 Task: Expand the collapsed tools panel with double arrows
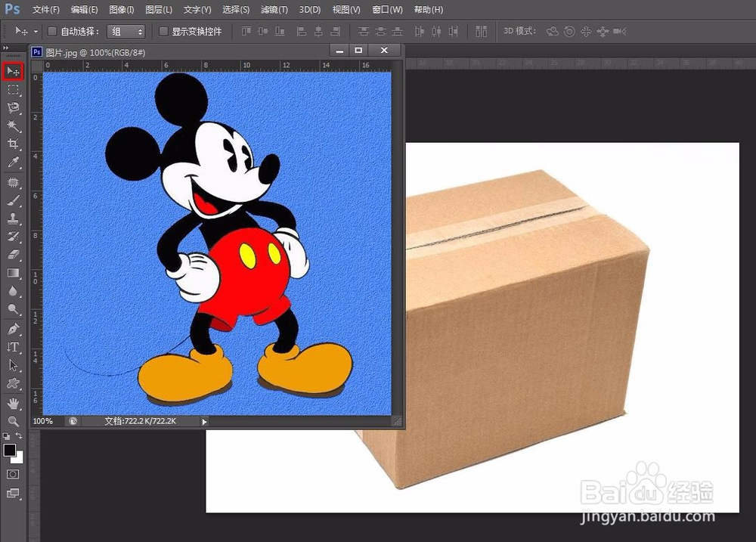[x=6, y=48]
